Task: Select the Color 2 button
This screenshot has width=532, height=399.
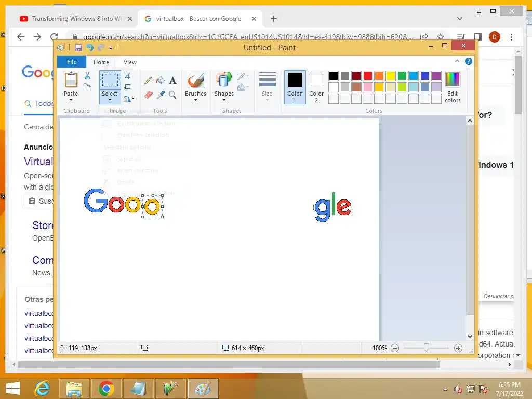Action: 316,87
